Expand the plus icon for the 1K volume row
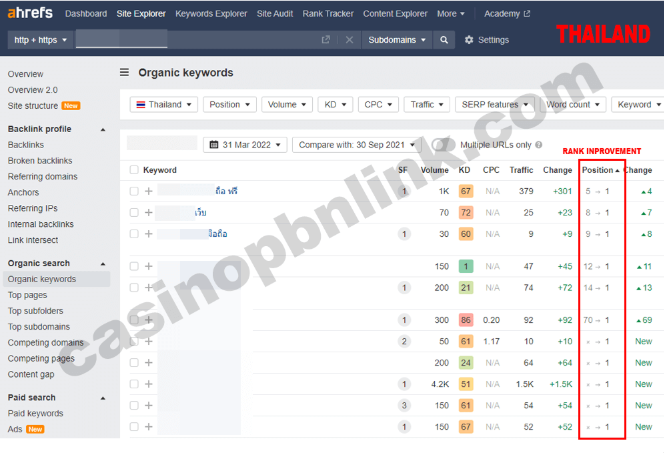The height and width of the screenshot is (453, 664). 149,191
